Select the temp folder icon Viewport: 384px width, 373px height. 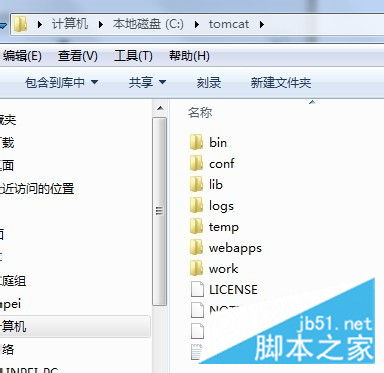point(196,227)
